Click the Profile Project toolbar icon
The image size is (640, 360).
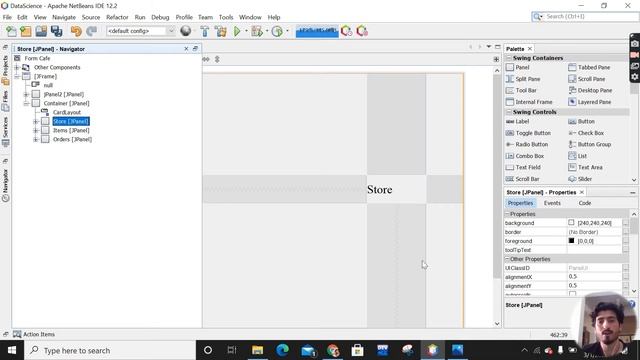[277, 31]
